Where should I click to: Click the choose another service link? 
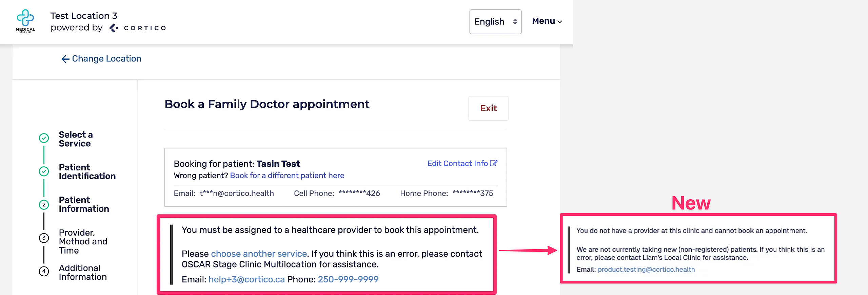pyautogui.click(x=259, y=254)
